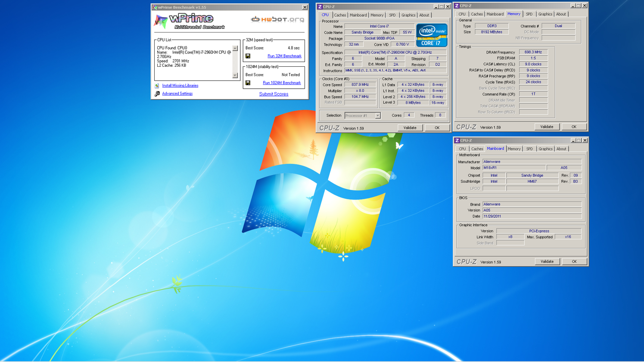The width and height of the screenshot is (644, 362).
Task: Run the 32M Benchmark
Action: [x=284, y=56]
